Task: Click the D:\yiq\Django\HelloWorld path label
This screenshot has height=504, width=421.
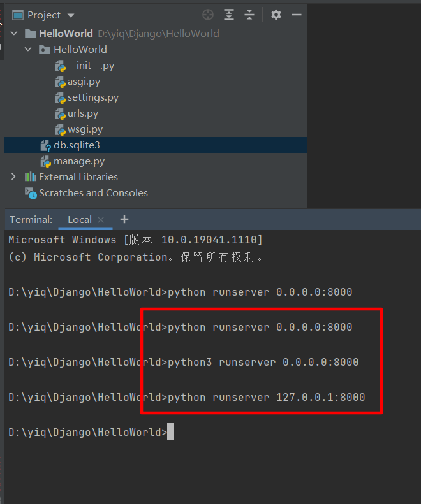Action: pos(158,33)
